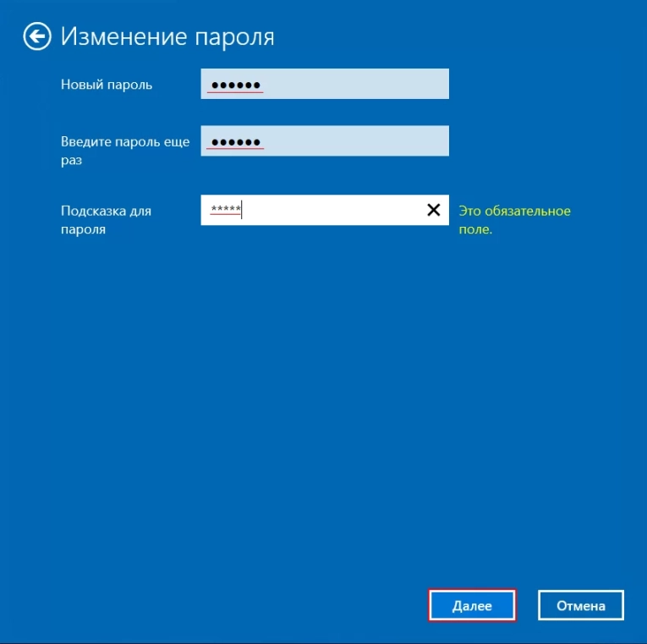Click the Изменение пароля heading
Viewport: 647px width, 644px height.
(167, 36)
